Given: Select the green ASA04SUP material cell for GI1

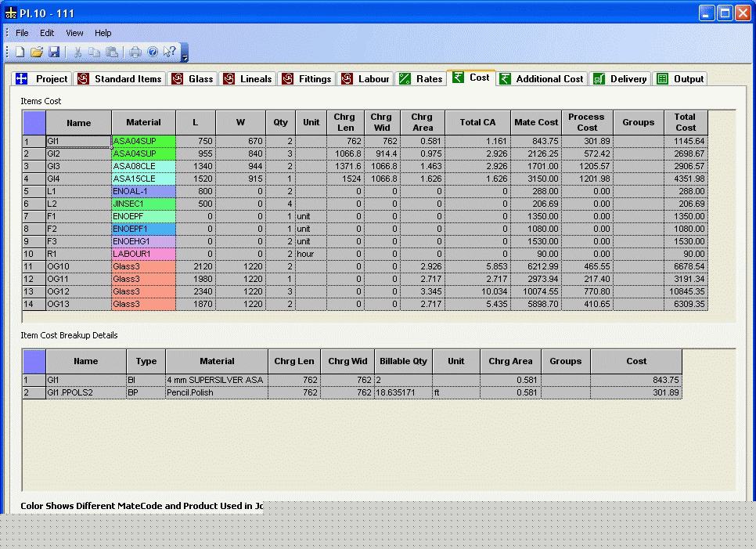Looking at the screenshot, I should 144,142.
